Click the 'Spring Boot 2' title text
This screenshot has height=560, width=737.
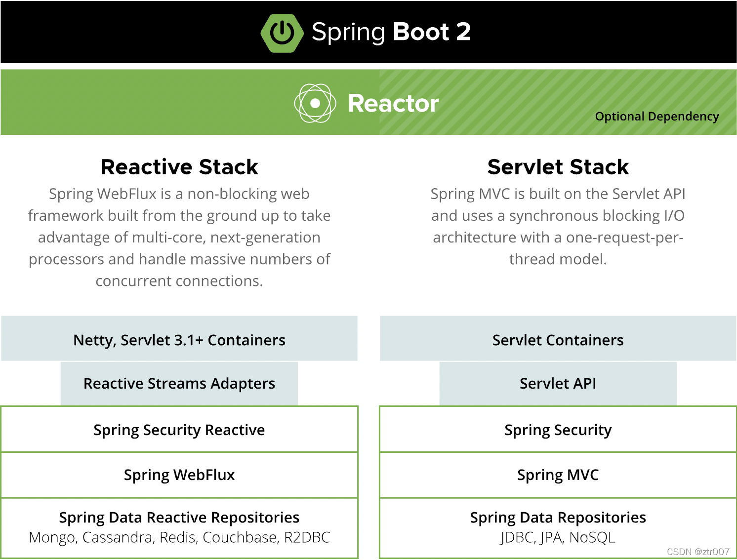391,32
